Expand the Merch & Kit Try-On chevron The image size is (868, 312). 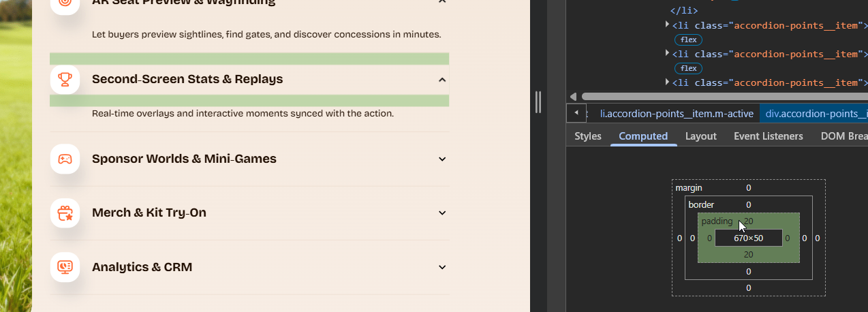442,213
